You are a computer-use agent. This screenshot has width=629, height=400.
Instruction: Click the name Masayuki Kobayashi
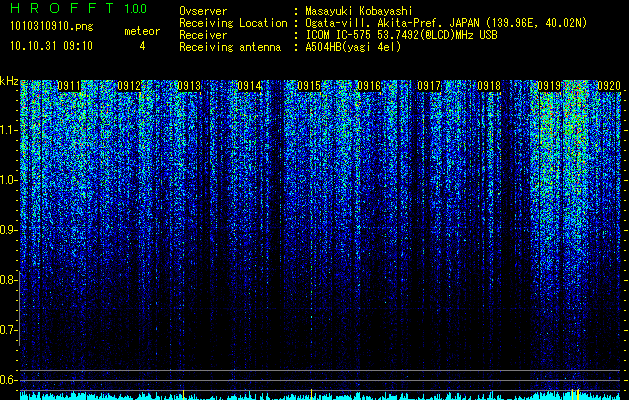(x=359, y=11)
